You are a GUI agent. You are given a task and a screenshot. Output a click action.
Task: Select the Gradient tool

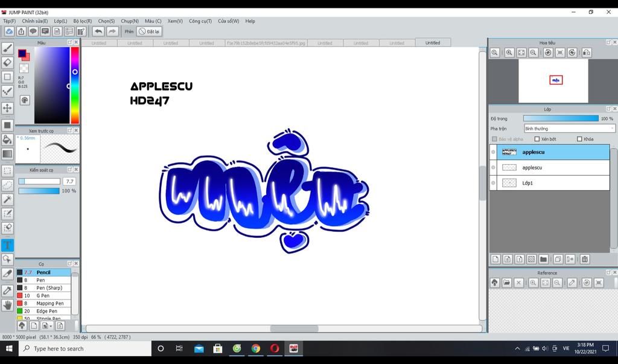pos(7,154)
